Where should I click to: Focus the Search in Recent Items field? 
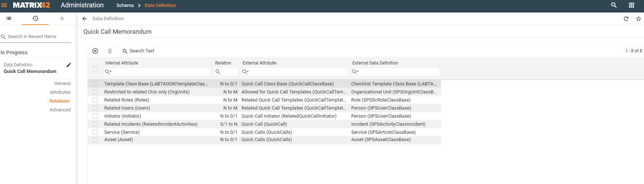coord(35,37)
